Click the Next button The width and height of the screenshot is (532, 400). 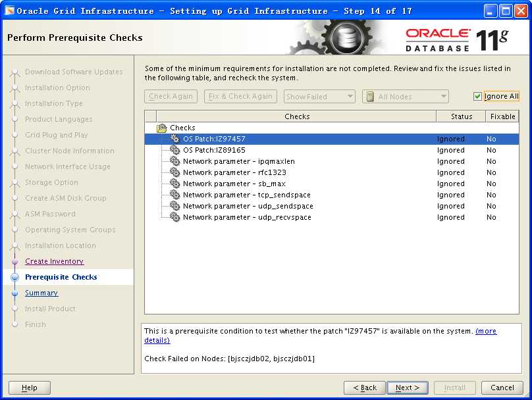click(x=408, y=387)
